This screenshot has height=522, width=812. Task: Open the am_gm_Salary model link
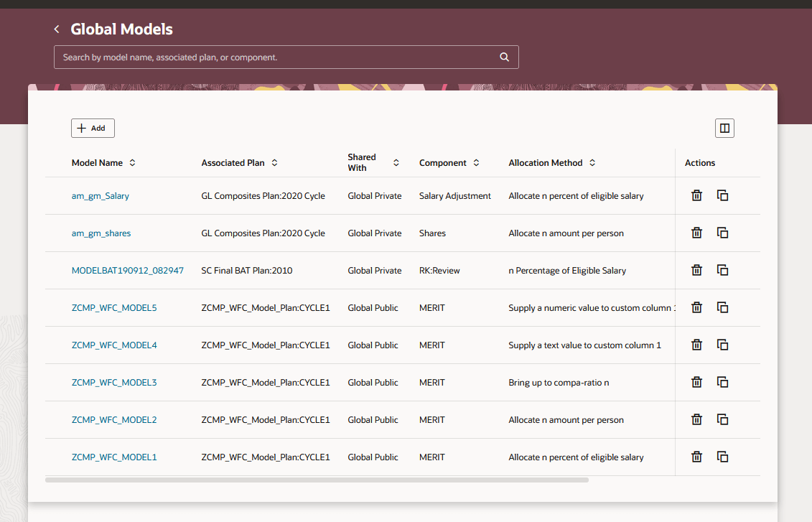(100, 196)
